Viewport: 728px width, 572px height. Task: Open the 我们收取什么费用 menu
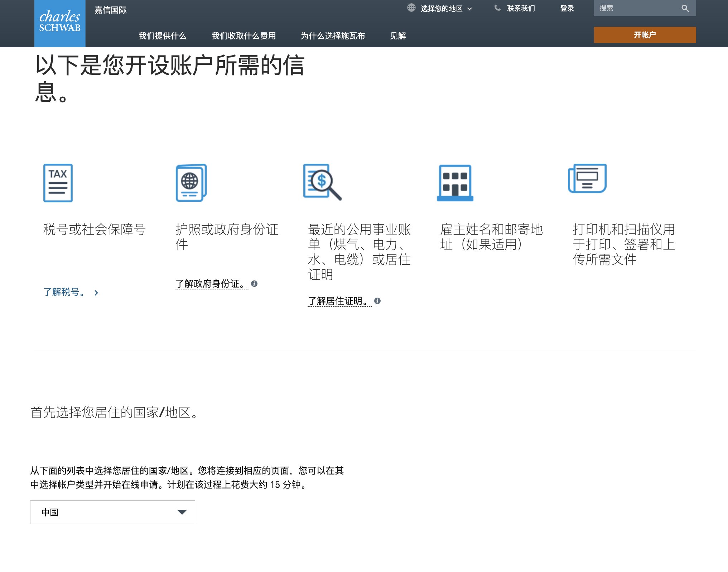[244, 36]
